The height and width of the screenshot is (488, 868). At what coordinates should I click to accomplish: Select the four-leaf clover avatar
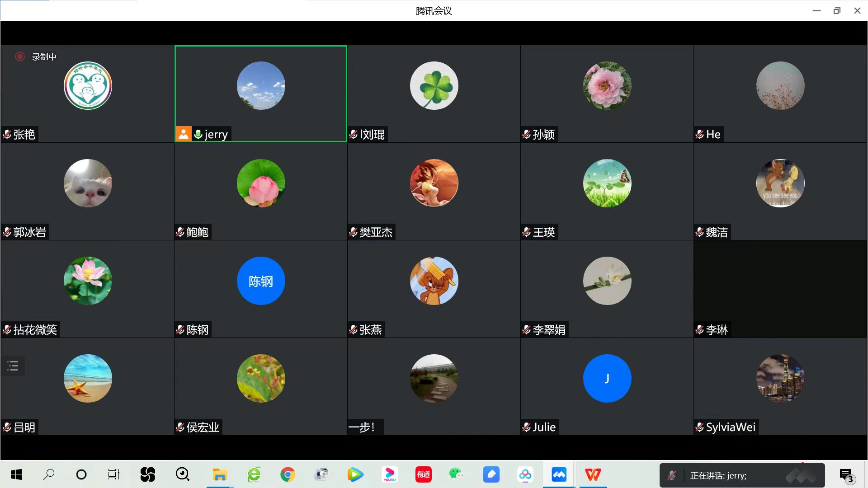click(434, 85)
